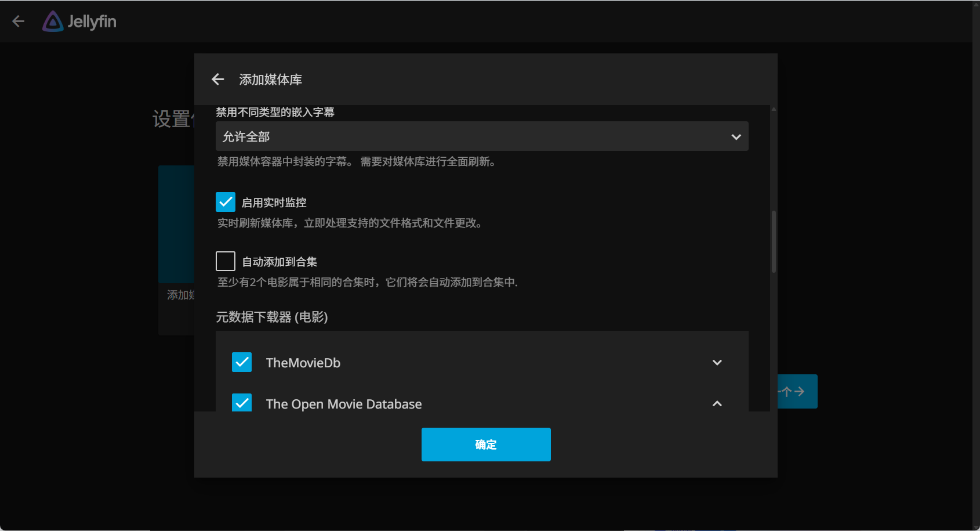This screenshot has height=531, width=980.
Task: Open the Jellyfin logo home link
Action: (x=79, y=21)
